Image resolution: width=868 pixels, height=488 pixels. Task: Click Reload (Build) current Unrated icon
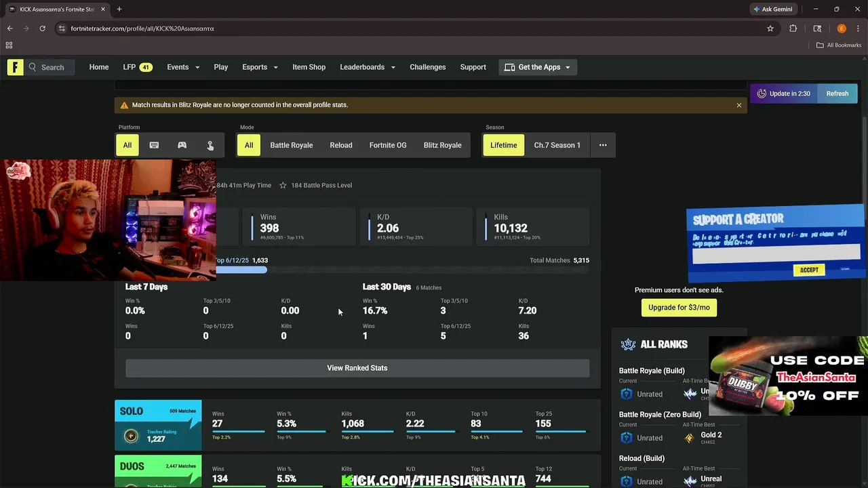(x=627, y=481)
